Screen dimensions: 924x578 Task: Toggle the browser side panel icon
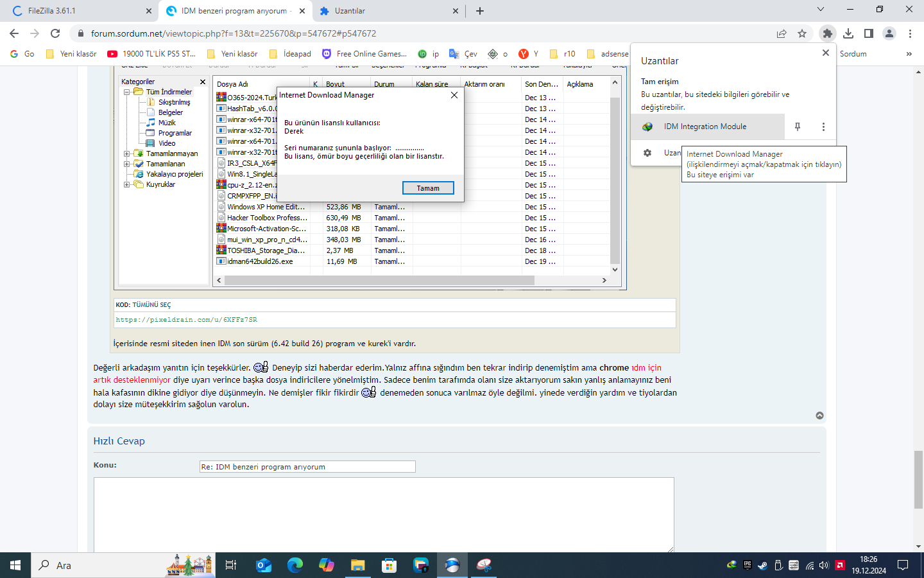tap(869, 33)
